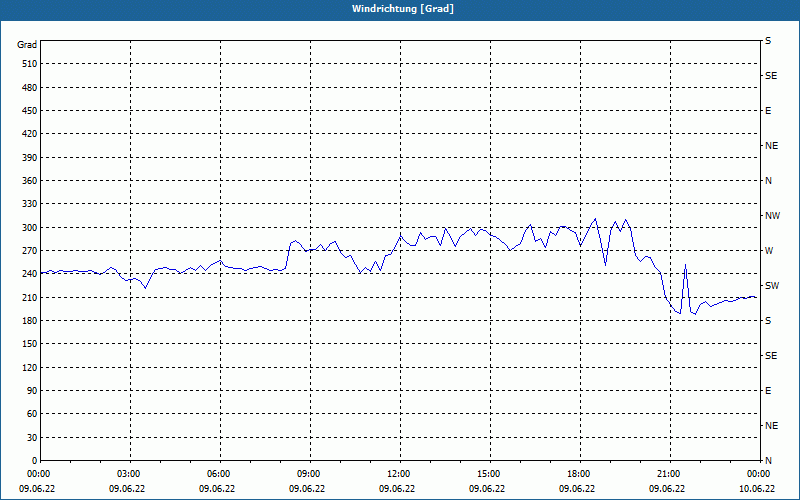Select the 120 y-axis value
Screen dimensions: 800x500
click(30, 367)
